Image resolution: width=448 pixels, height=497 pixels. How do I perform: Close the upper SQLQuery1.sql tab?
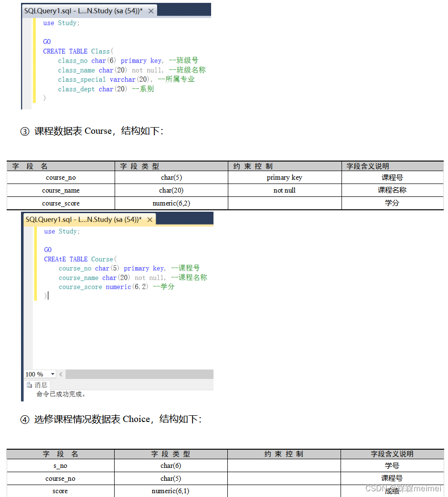click(x=151, y=11)
